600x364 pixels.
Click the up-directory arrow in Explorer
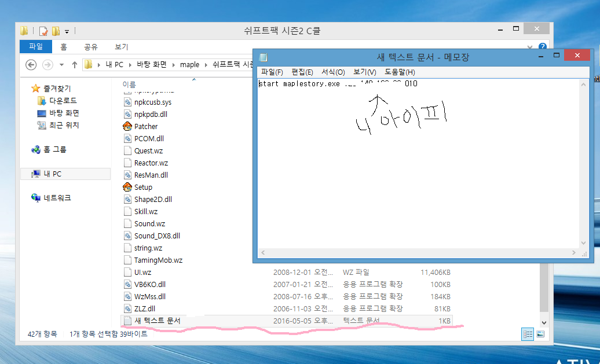coord(75,64)
